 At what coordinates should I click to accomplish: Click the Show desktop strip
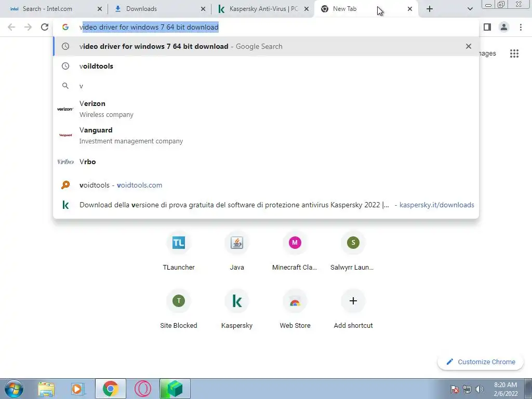pyautogui.click(x=528, y=389)
